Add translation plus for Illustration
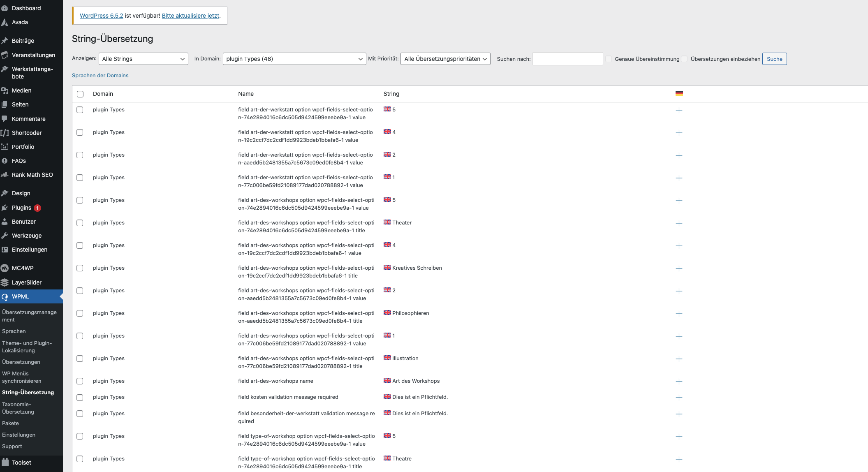Image resolution: width=868 pixels, height=472 pixels. click(x=679, y=359)
